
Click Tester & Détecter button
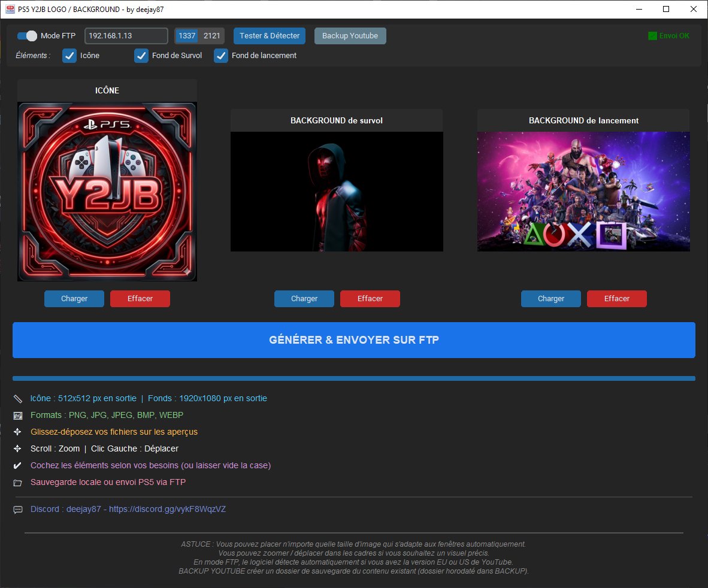tap(269, 36)
